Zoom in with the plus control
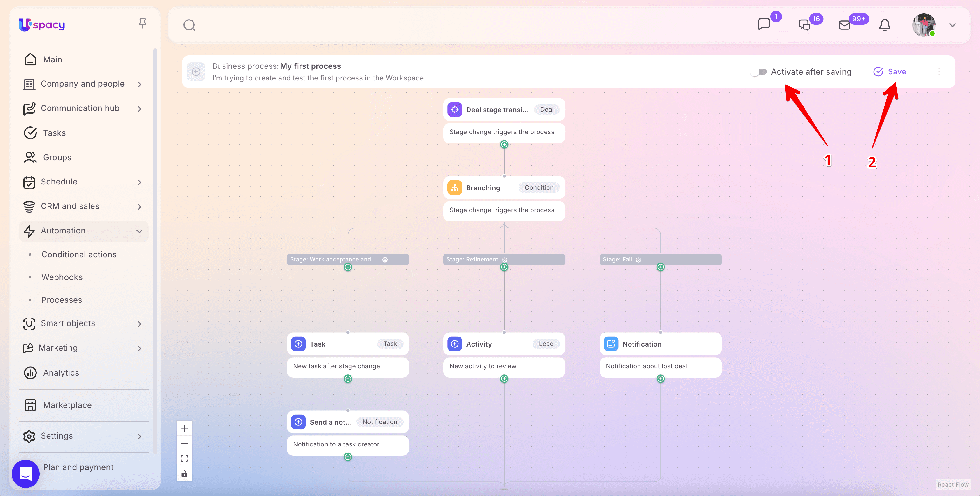The width and height of the screenshot is (980, 496). (x=184, y=428)
